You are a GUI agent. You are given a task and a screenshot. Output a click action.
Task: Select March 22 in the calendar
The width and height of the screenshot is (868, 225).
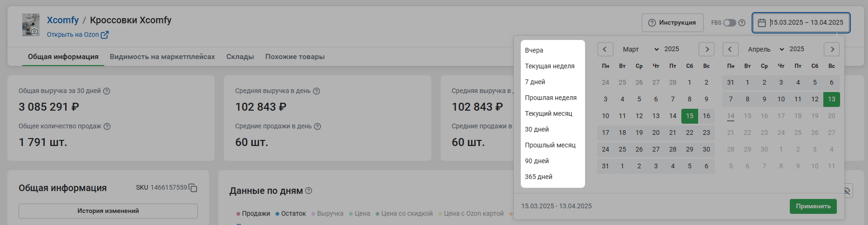(689, 132)
